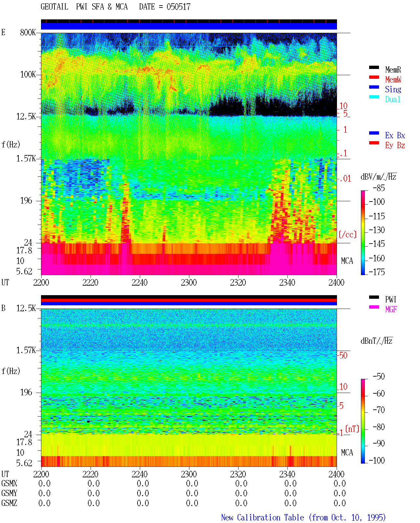Click the 'dBnT/√Hz' unit label
This screenshot has width=420, height=523.
point(377,341)
